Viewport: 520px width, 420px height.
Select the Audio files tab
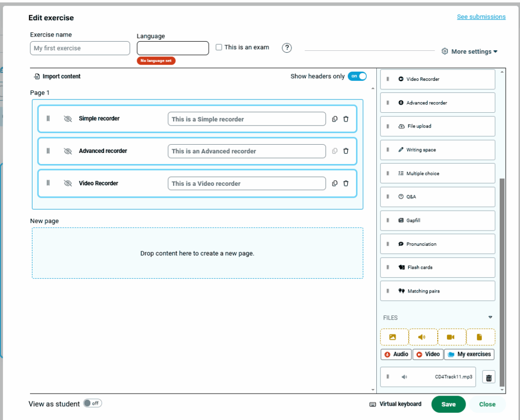coord(396,354)
